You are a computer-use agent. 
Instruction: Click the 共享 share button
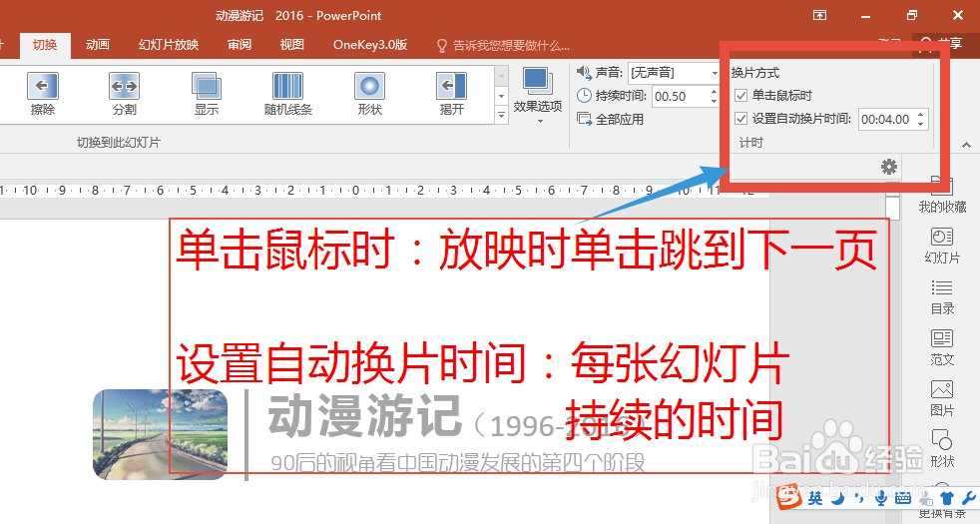tap(942, 43)
